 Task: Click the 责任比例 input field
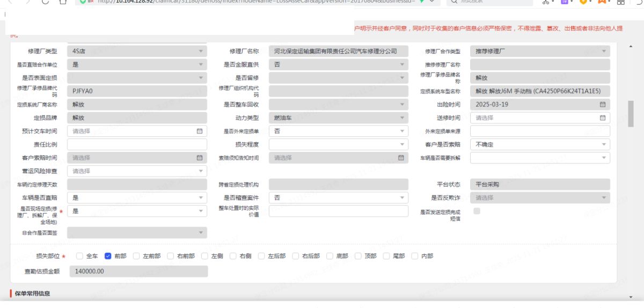click(137, 144)
